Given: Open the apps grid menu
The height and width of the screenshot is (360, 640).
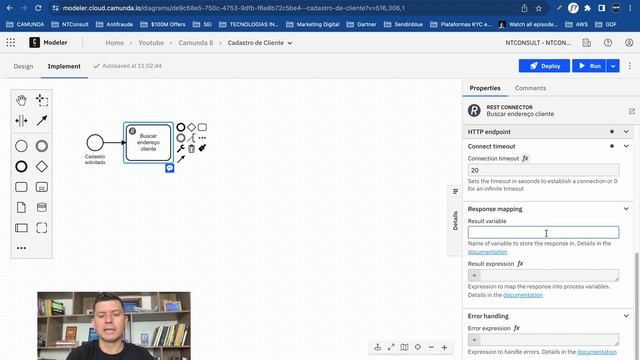Looking at the screenshot, I should point(11,42).
